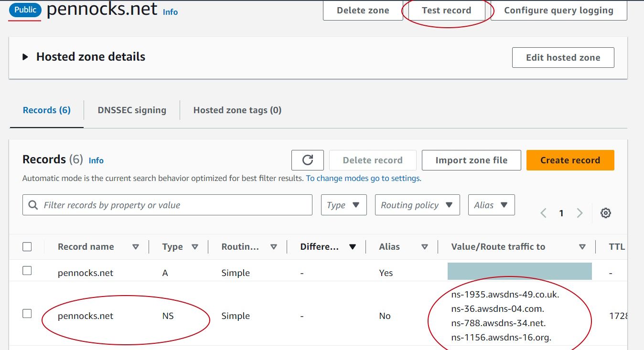This screenshot has width=644, height=350.
Task: Click the Public badge
Action: click(x=25, y=10)
